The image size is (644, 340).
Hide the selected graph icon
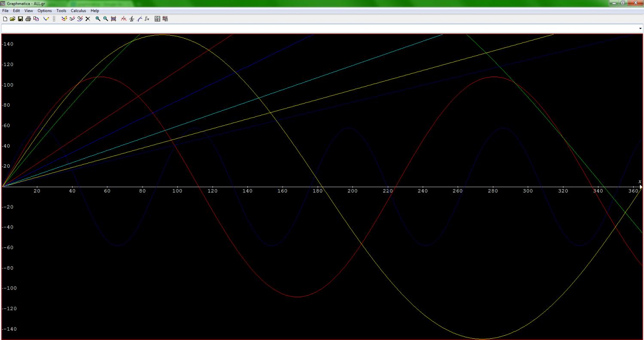(x=72, y=19)
